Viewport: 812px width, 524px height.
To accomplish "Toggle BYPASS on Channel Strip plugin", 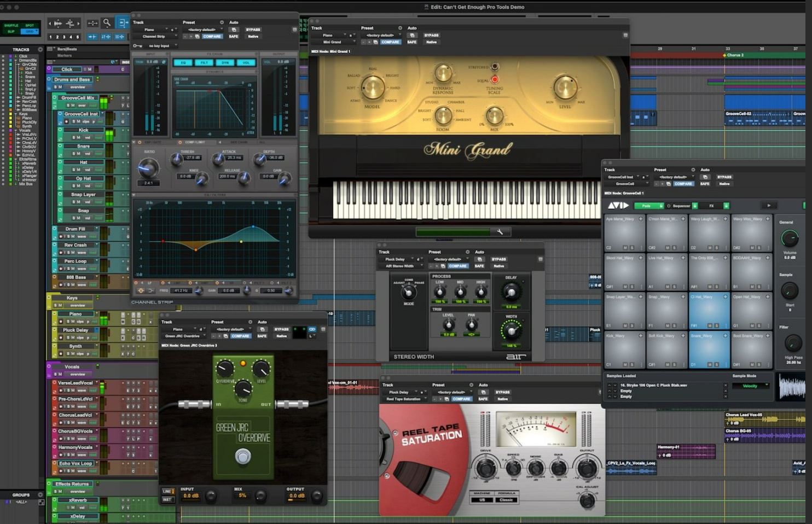I will [253, 30].
